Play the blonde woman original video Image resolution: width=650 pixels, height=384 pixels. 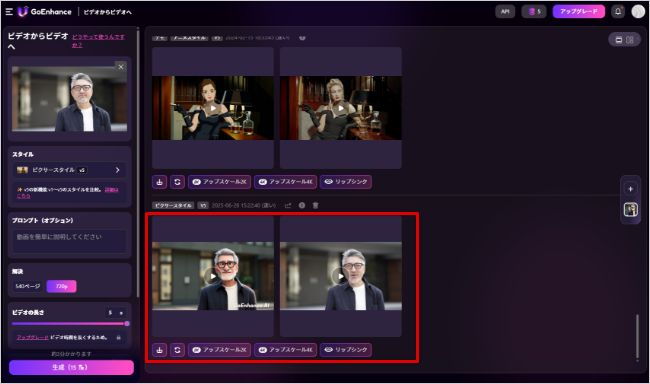coord(341,108)
